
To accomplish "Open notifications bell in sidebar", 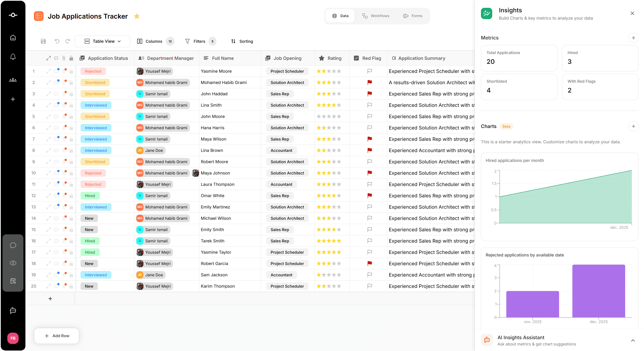I will click(x=13, y=57).
